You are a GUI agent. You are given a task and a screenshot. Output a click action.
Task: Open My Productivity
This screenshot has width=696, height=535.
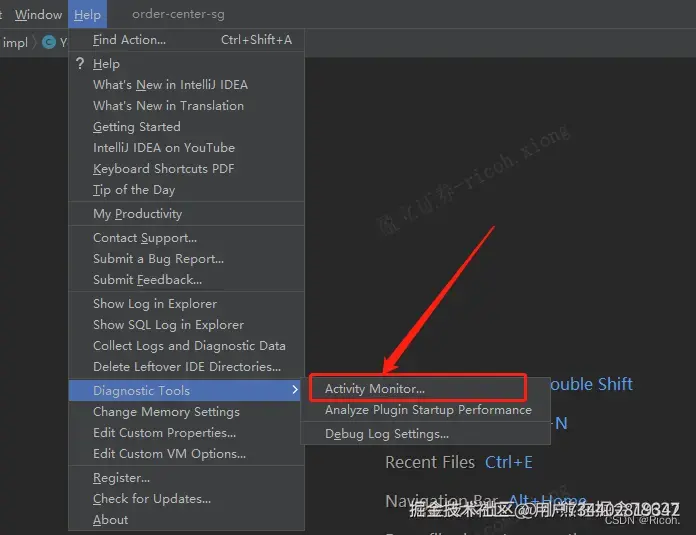coord(186,214)
